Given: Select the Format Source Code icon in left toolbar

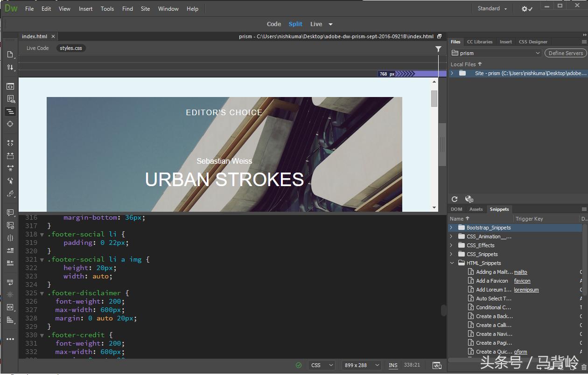Looking at the screenshot, I should tap(10, 112).
